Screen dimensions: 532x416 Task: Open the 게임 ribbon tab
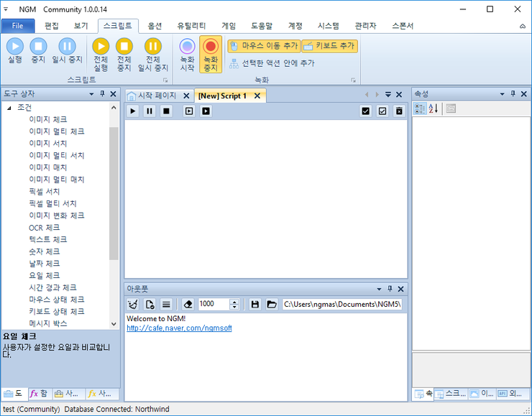pos(229,26)
